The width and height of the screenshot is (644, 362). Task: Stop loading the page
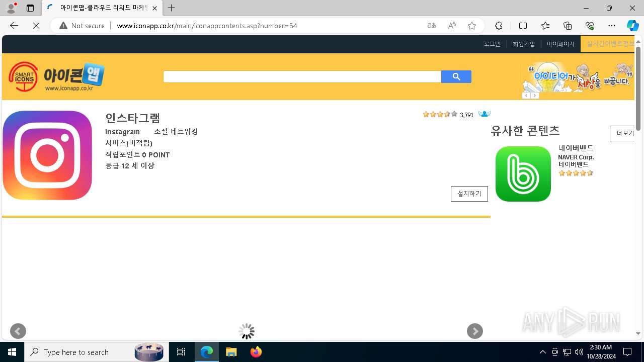(36, 26)
